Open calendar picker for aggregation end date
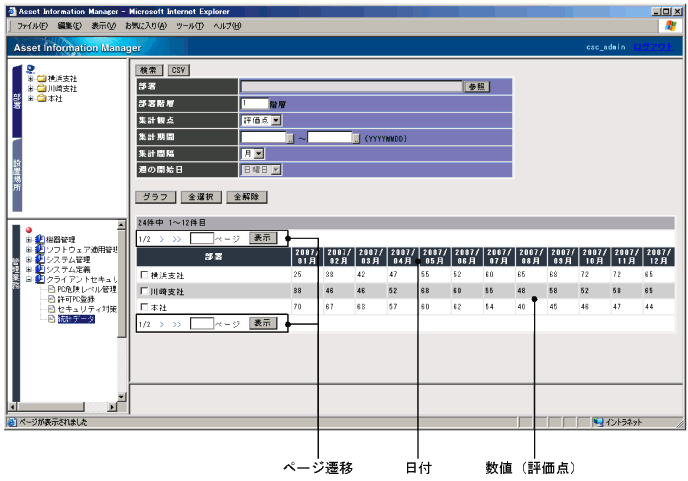 (355, 138)
